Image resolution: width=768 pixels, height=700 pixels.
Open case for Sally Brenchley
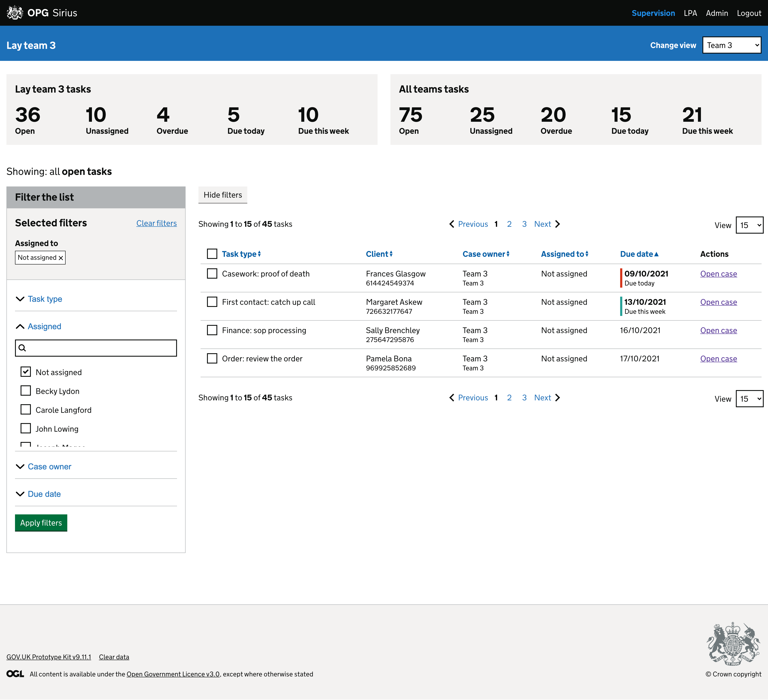718,330
